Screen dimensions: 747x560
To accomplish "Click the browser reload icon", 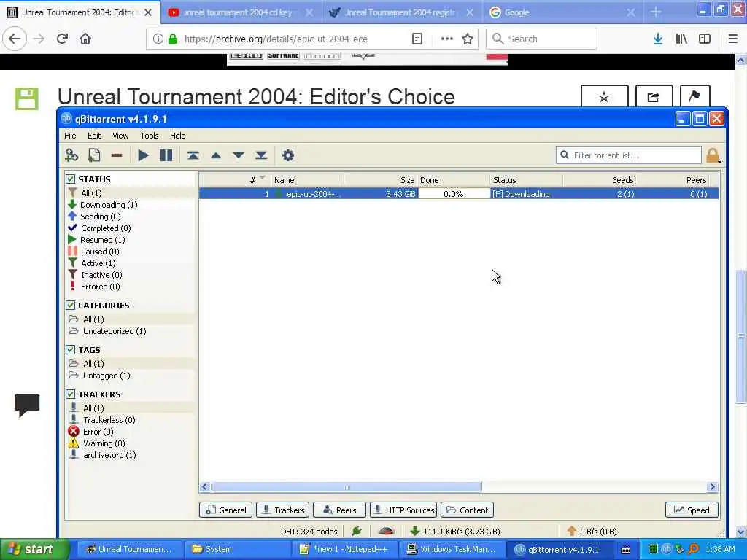I will click(62, 39).
